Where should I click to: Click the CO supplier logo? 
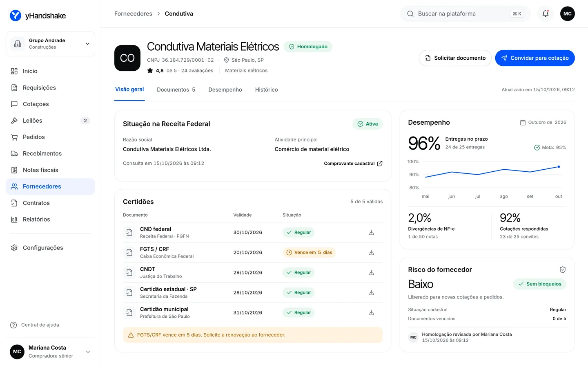(127, 58)
